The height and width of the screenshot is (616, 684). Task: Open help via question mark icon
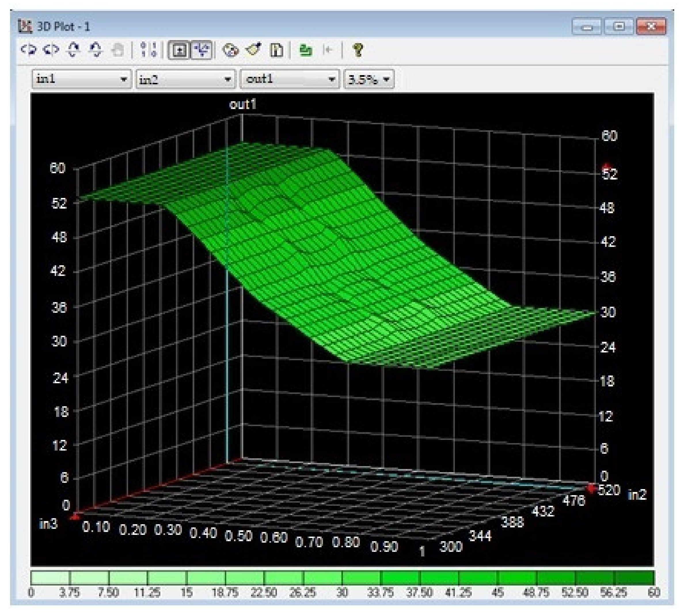point(358,50)
